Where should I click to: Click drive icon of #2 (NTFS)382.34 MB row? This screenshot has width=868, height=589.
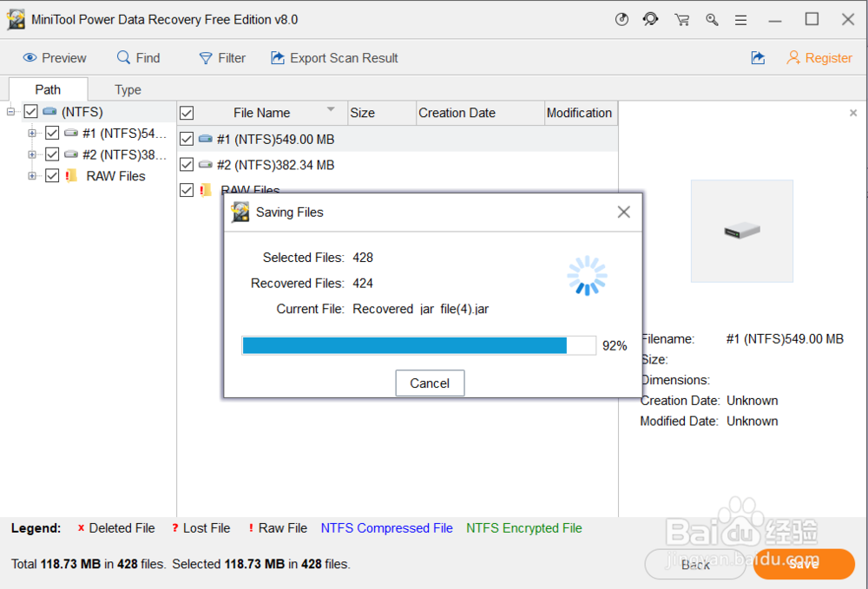(x=206, y=164)
